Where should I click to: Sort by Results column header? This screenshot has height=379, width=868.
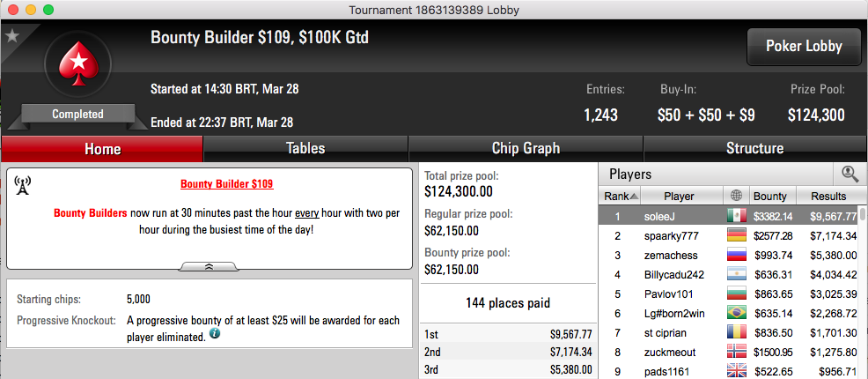point(828,196)
